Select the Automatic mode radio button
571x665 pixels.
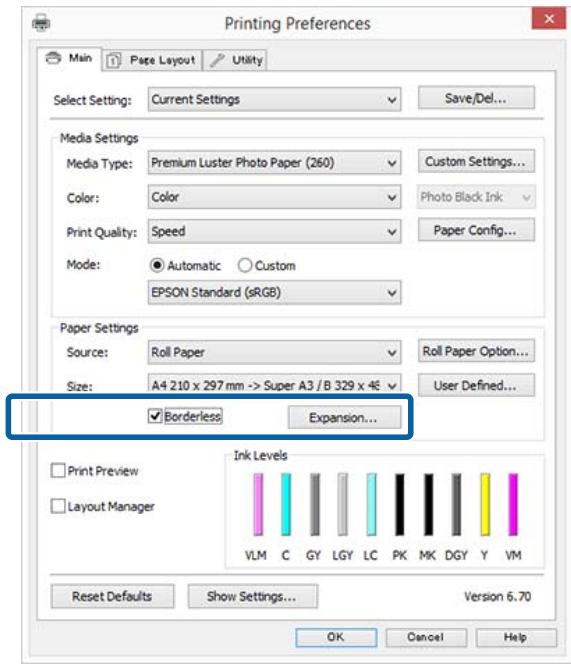157,265
